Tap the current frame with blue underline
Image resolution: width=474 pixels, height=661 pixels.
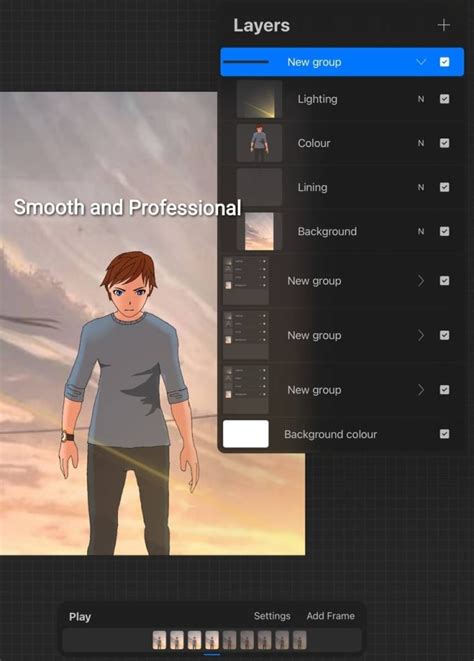tap(212, 640)
